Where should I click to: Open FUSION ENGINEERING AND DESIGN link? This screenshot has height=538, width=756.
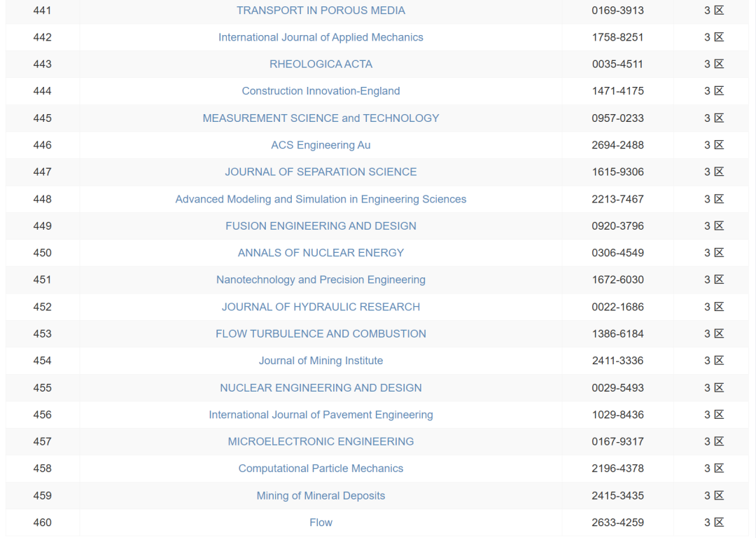coord(321,226)
